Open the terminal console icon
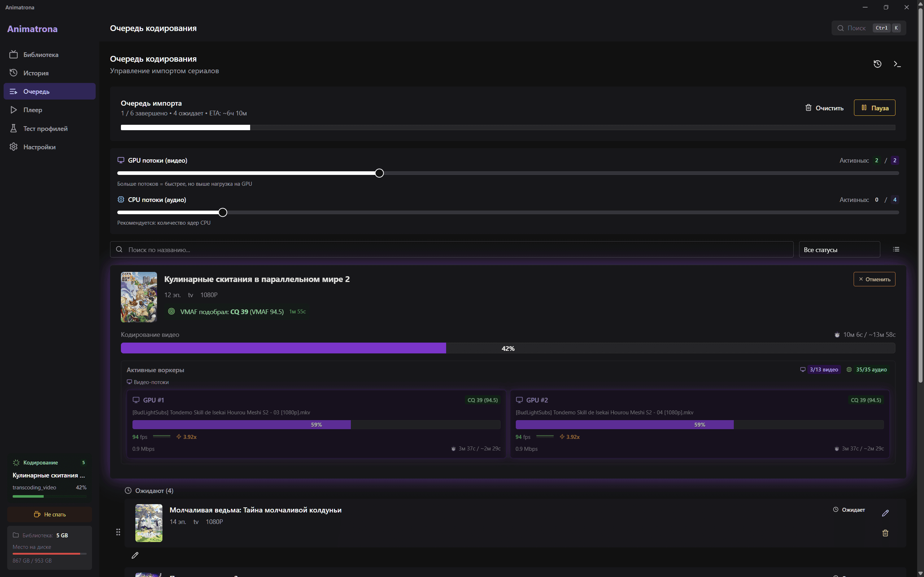Screen dimensions: 924x577 pos(897,64)
